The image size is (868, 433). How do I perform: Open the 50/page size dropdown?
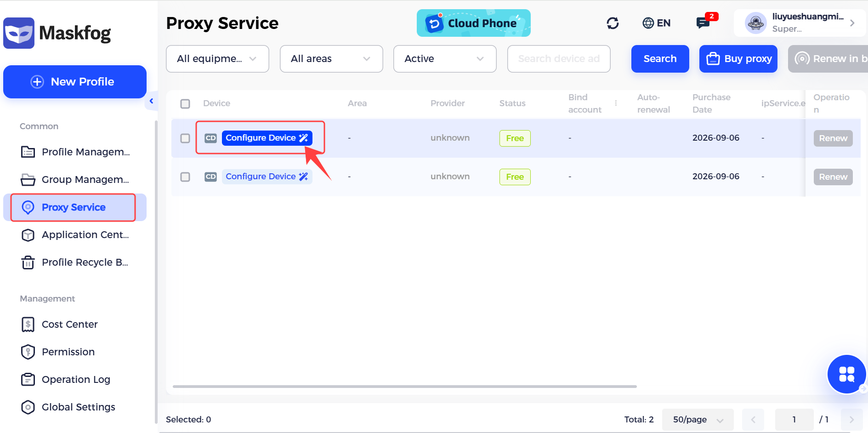point(698,420)
